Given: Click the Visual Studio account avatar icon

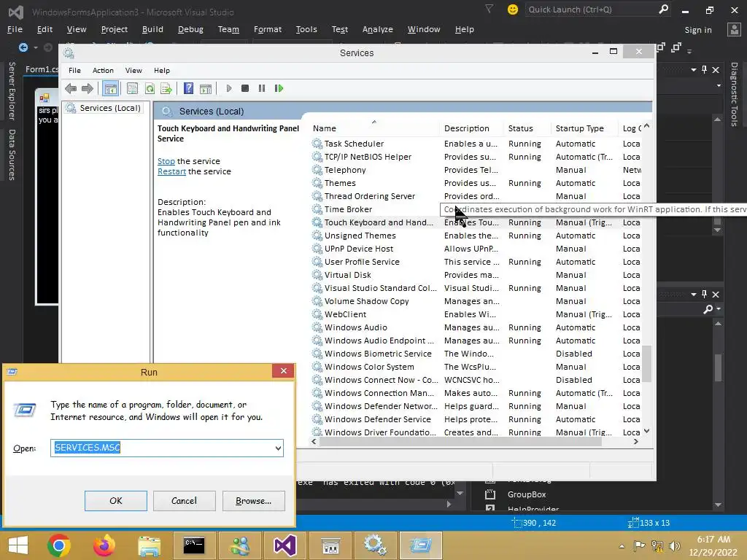Looking at the screenshot, I should (x=734, y=29).
